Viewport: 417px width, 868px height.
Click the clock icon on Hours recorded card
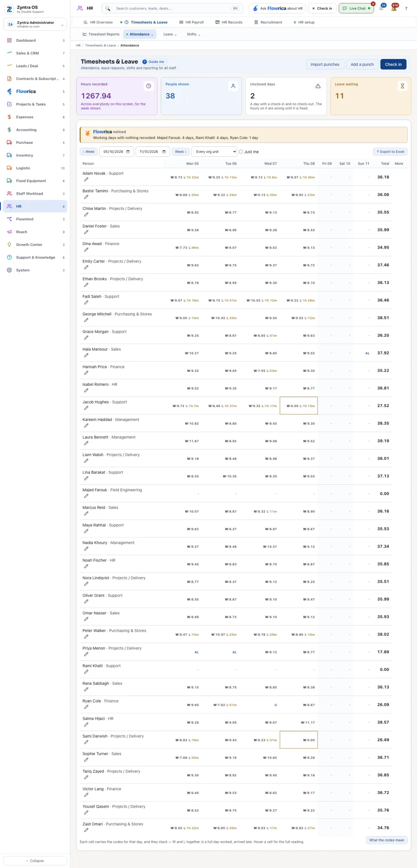149,86
